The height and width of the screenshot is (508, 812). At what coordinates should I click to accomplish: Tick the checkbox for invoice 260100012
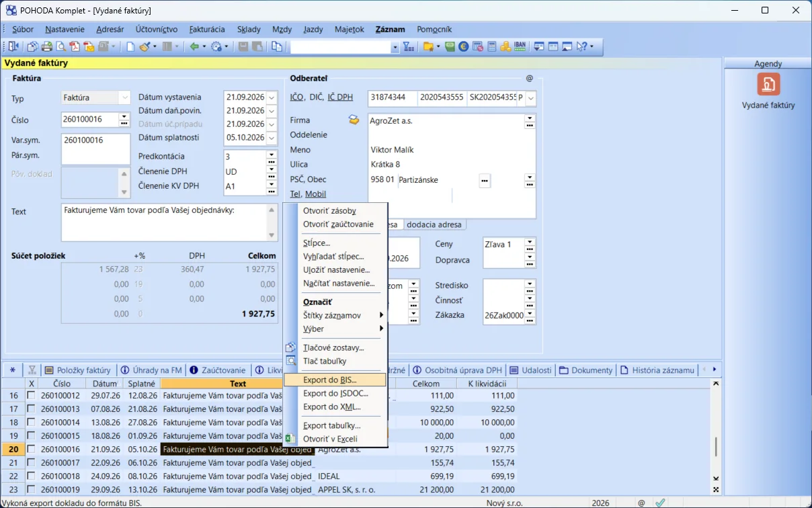pyautogui.click(x=31, y=396)
